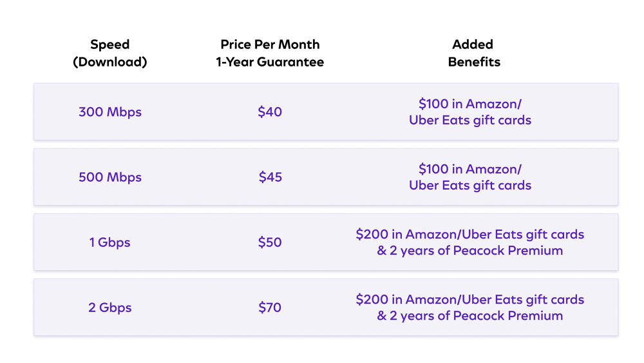Click the $50 monthly price
The image size is (644, 363).
point(270,242)
